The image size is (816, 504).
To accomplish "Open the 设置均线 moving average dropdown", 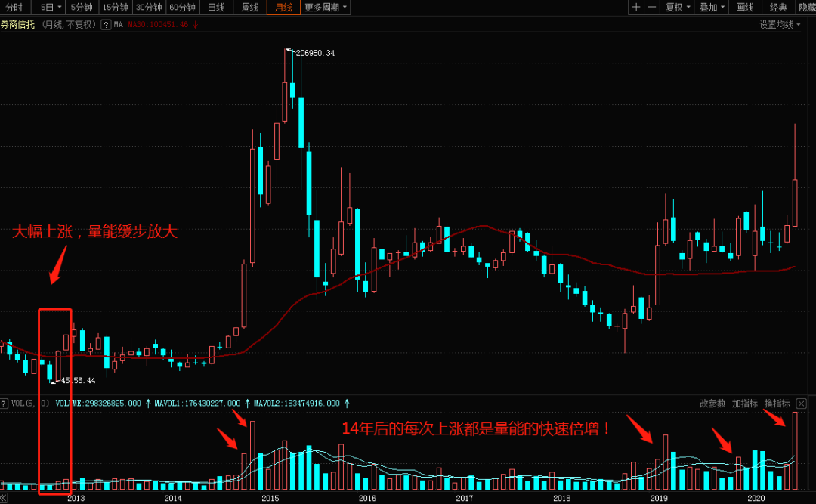I will click(x=780, y=24).
